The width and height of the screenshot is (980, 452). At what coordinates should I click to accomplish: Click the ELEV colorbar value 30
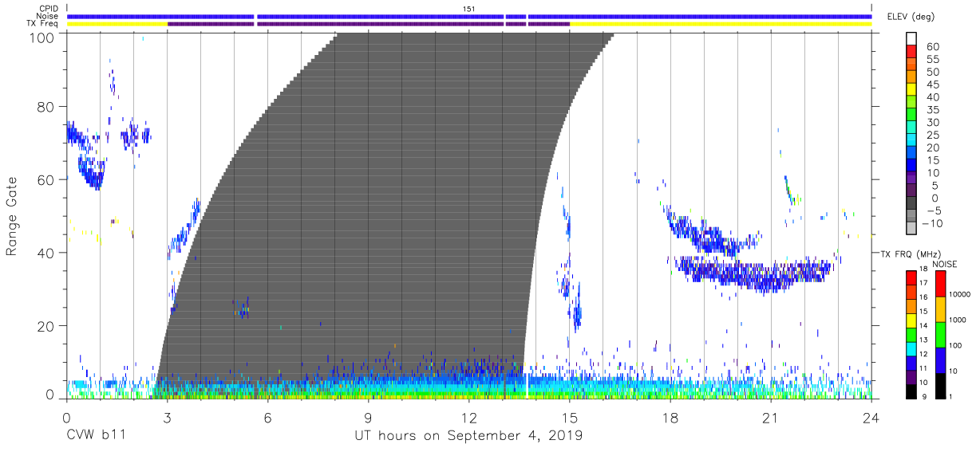931,122
